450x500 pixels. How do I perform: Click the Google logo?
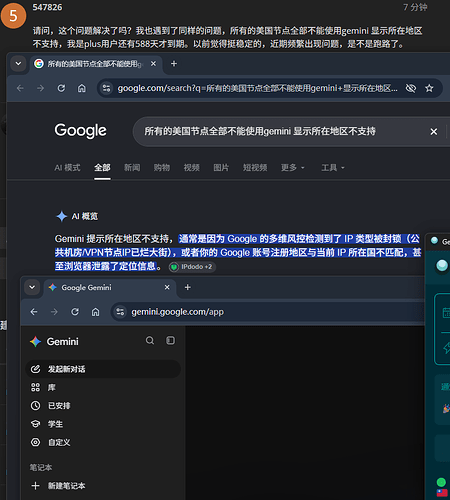tap(81, 131)
